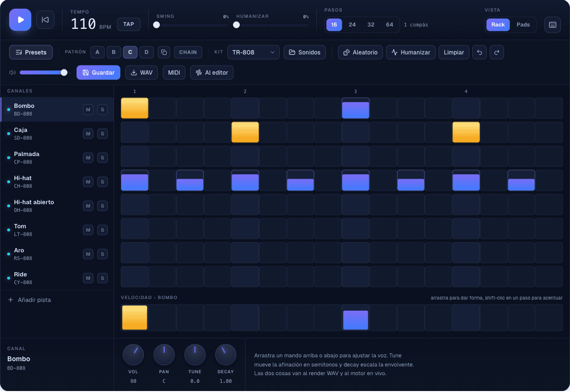Set step count to 64
Screen dimensions: 570x392
(x=389, y=25)
